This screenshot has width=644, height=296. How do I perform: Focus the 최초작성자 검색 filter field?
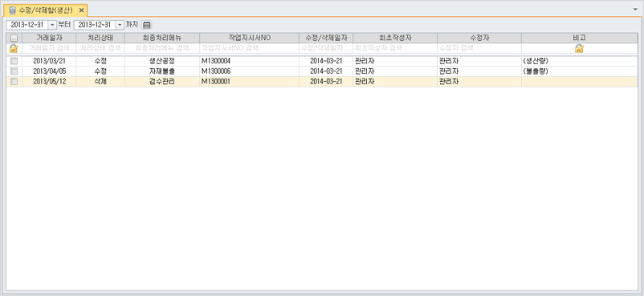[395, 48]
